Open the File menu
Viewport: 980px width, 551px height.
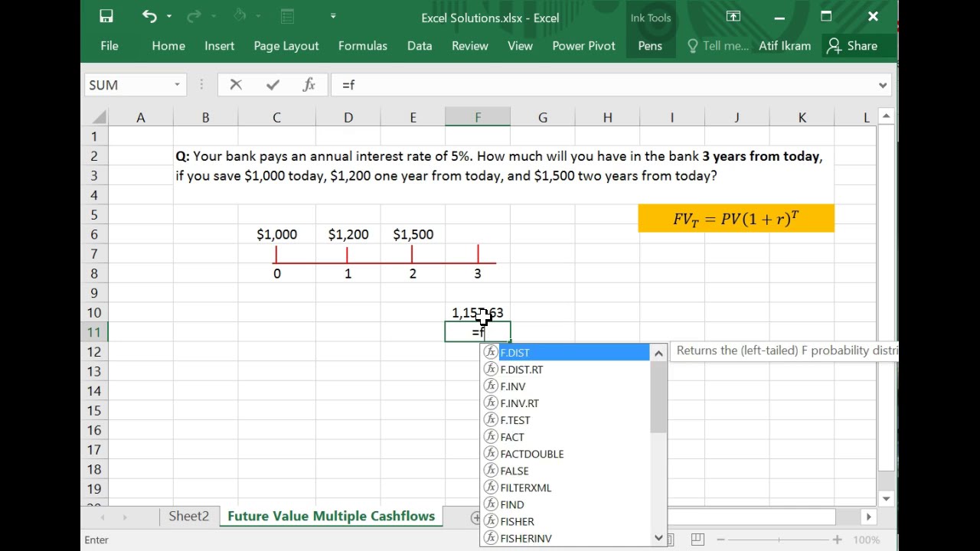coord(109,46)
